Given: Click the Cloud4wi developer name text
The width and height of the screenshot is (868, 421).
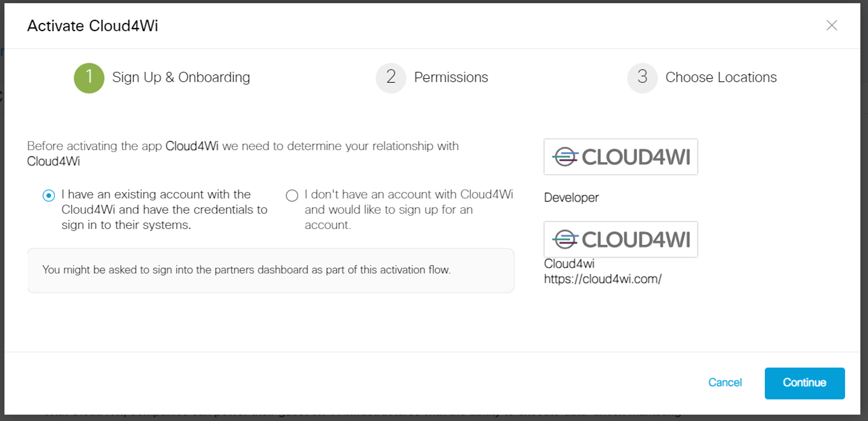Looking at the screenshot, I should (569, 263).
